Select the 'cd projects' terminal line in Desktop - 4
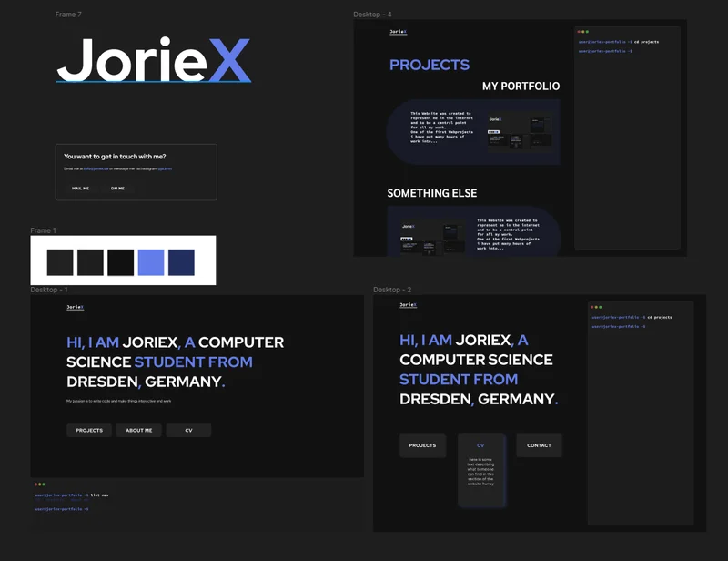 619,42
